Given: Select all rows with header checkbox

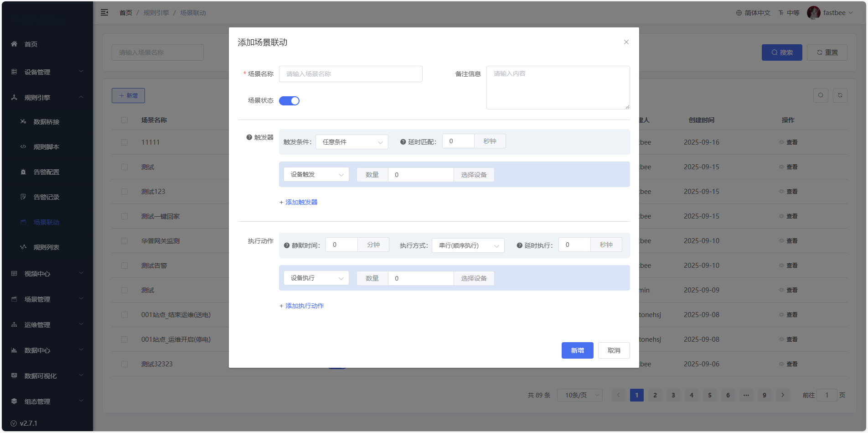Looking at the screenshot, I should pyautogui.click(x=124, y=120).
